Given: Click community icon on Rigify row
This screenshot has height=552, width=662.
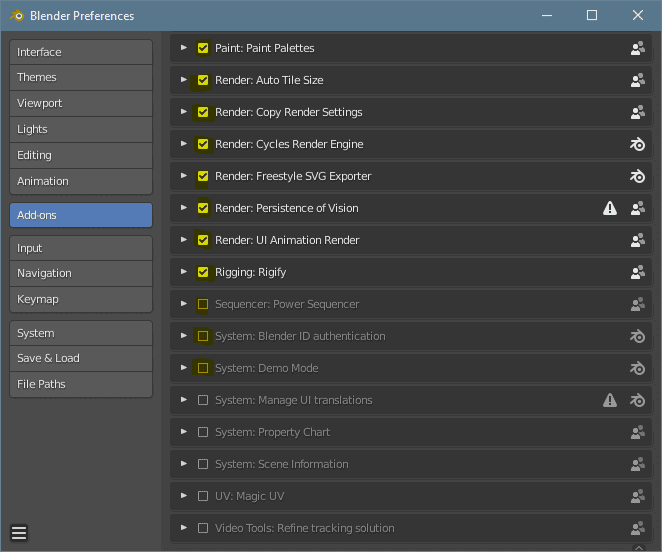Looking at the screenshot, I should pos(638,272).
